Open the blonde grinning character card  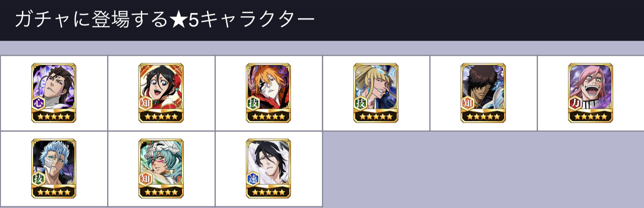pyautogui.click(x=376, y=93)
